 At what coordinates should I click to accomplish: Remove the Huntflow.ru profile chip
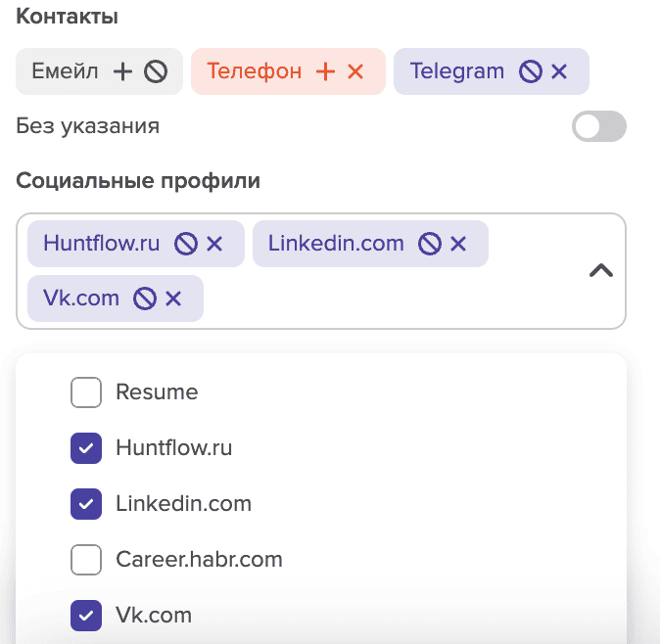(x=214, y=244)
